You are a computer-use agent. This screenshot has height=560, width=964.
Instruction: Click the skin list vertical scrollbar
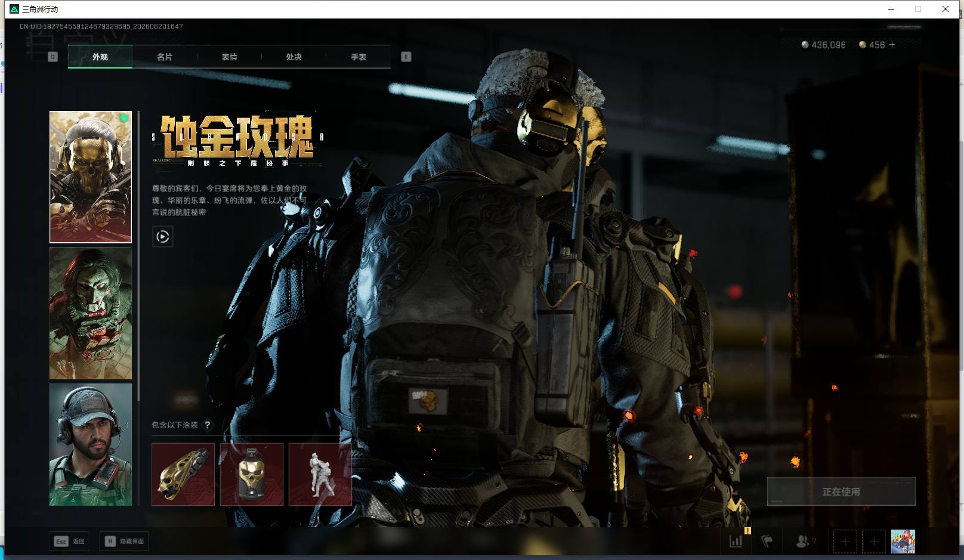(x=138, y=256)
